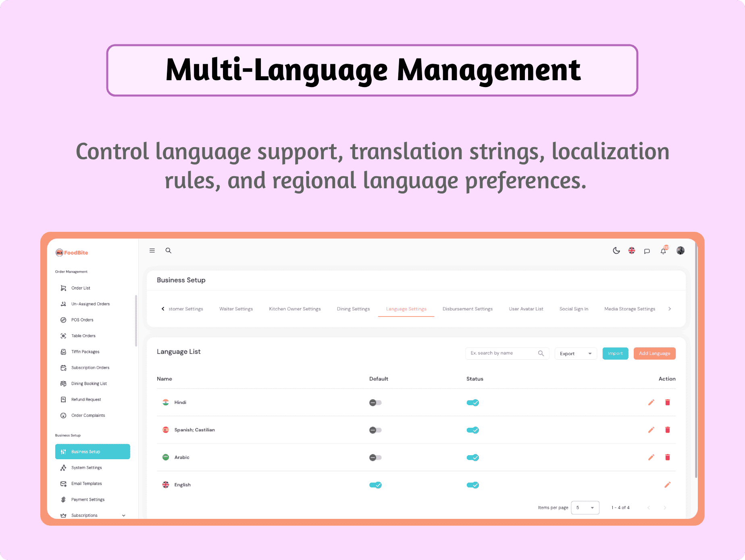745x560 pixels.
Task: Toggle English default language switch
Action: (375, 485)
